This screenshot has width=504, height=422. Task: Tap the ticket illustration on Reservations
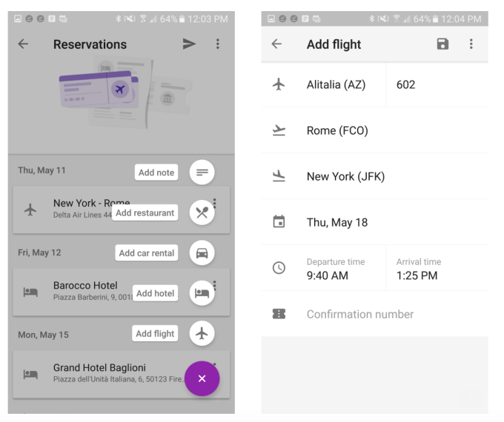point(125,93)
